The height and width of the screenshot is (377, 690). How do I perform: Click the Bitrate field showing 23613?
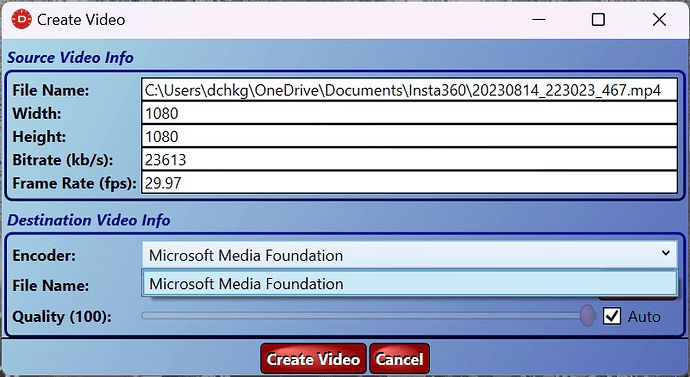click(409, 160)
